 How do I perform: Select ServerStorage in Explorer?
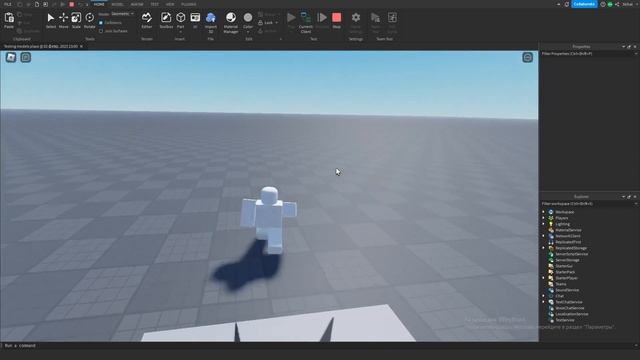[x=567, y=260]
